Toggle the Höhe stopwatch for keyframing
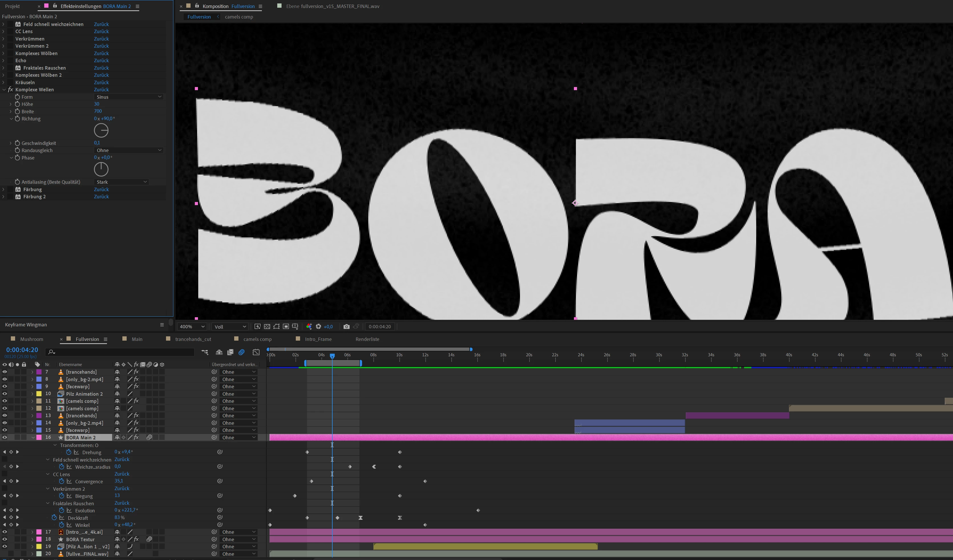Viewport: 953px width, 560px height. click(17, 104)
